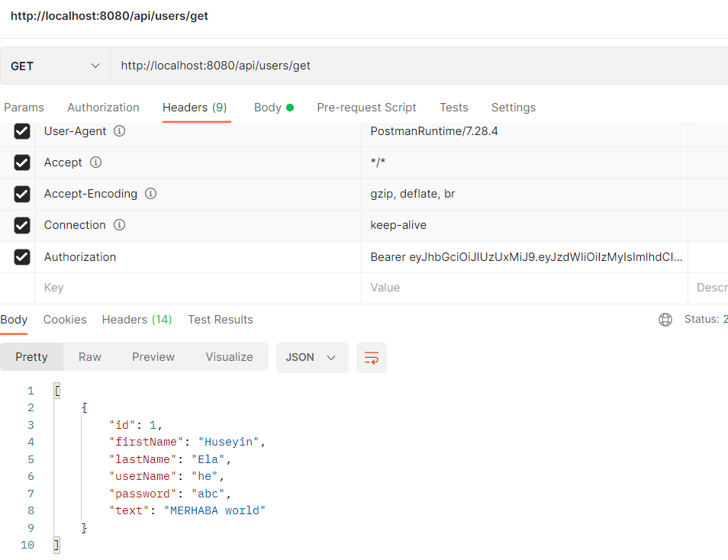Click the request title at the top
The width and height of the screenshot is (728, 560).
click(109, 16)
